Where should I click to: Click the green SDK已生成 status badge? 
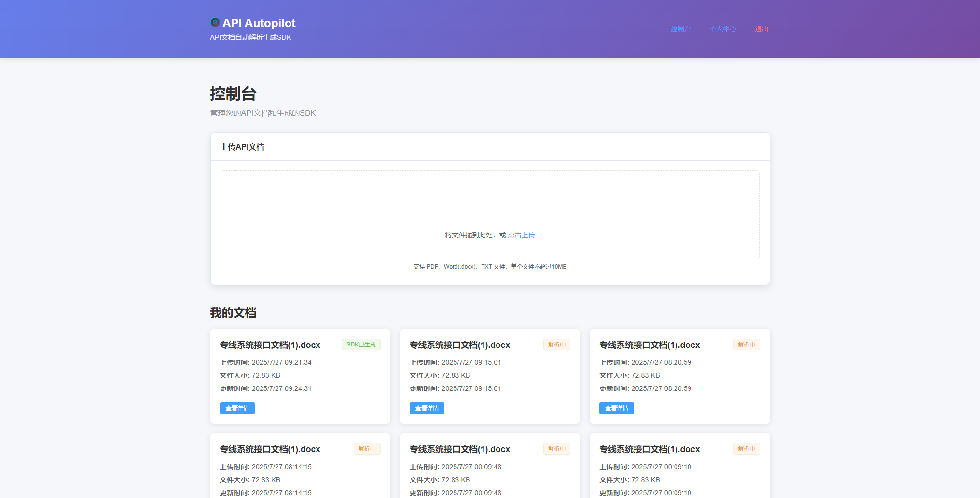(x=360, y=344)
